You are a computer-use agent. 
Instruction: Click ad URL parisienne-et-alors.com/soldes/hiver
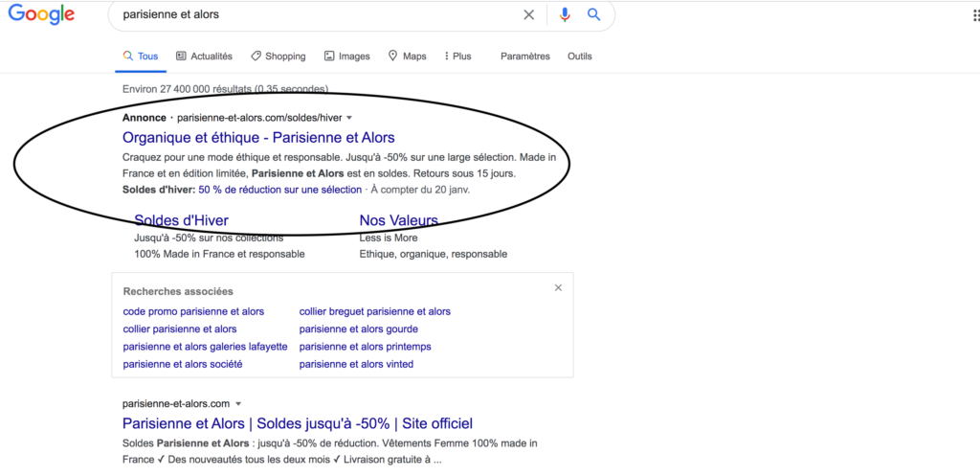[260, 118]
